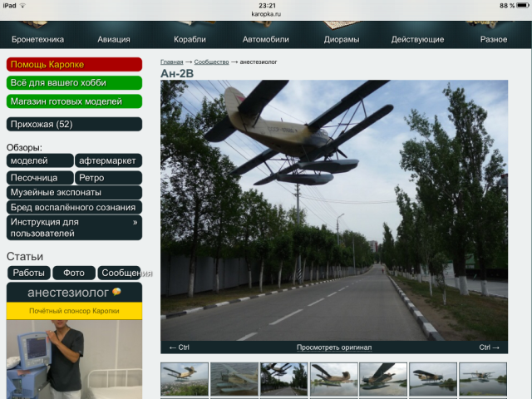Switch to the Работы tab
This screenshot has width=532, height=399.
[29, 273]
